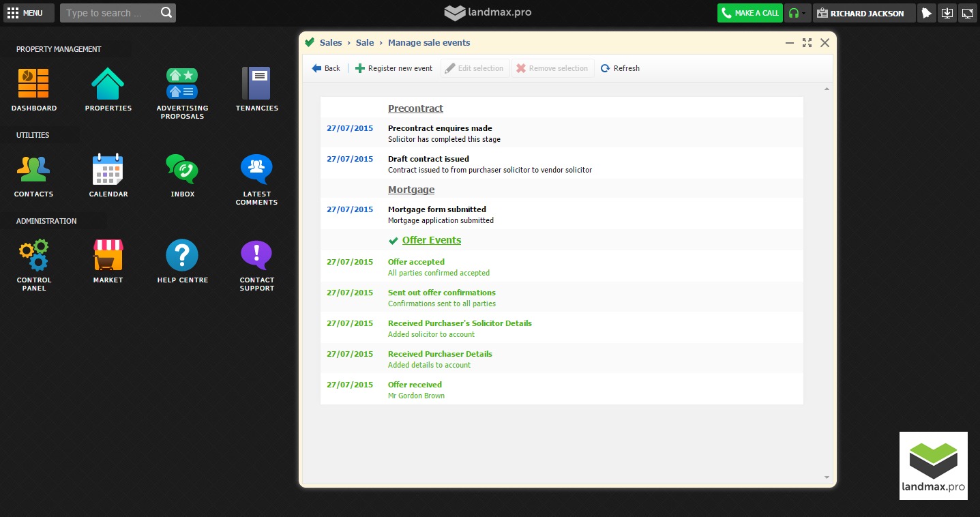Click the notifications bell icon
Screen dimensions: 980x517
pos(925,13)
